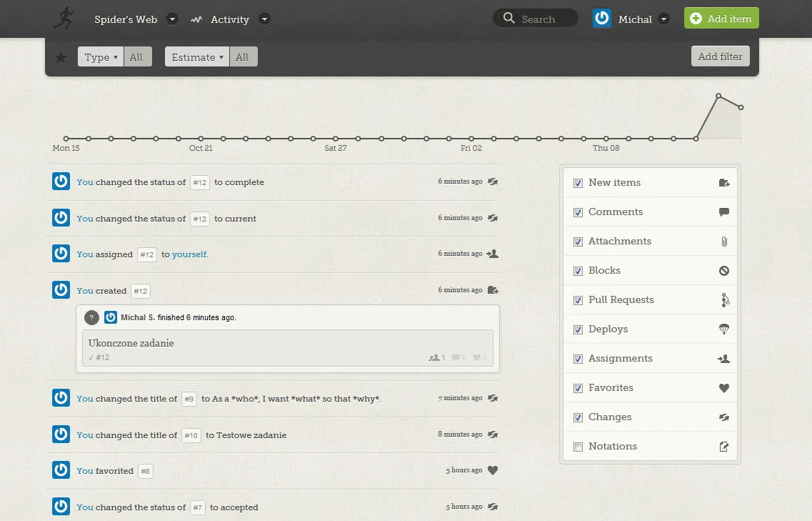Click the Assignments person icon in sidebar

click(724, 358)
